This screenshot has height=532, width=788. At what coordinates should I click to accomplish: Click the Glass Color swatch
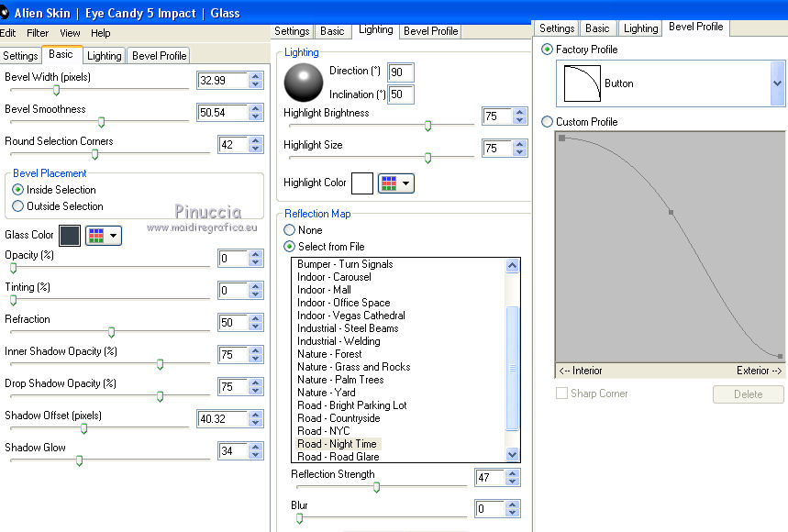pyautogui.click(x=70, y=236)
